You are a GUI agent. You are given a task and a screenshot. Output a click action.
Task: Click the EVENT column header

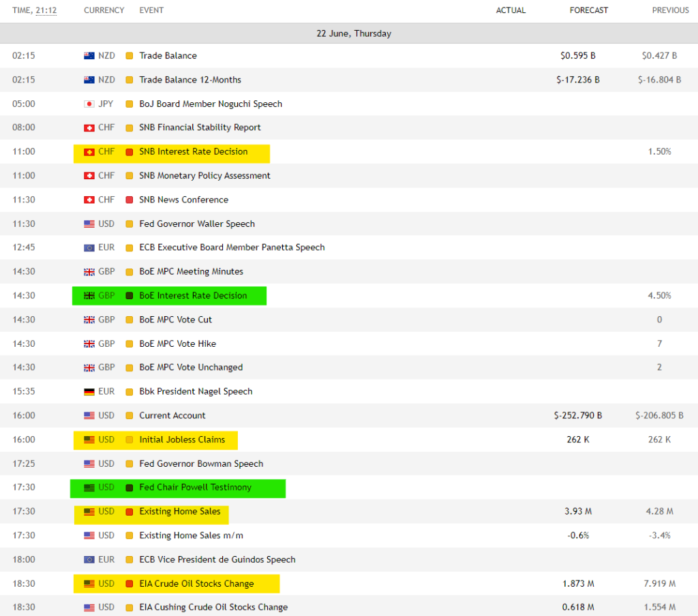tap(151, 10)
